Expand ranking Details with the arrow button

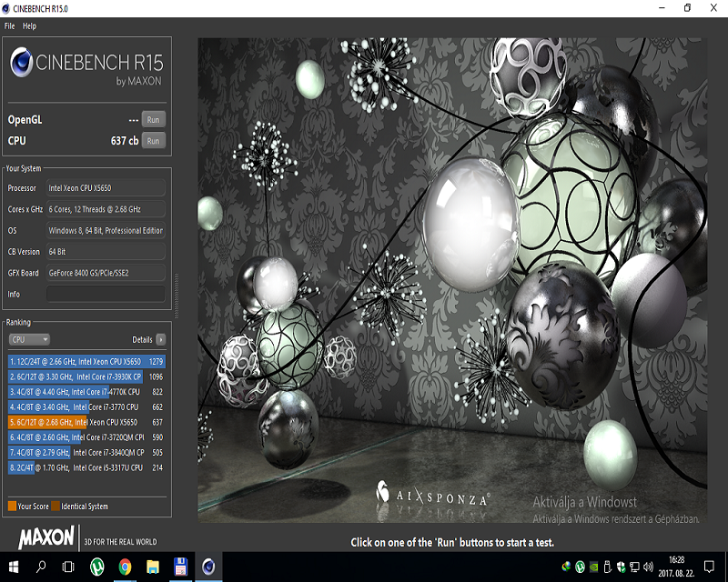(x=161, y=340)
